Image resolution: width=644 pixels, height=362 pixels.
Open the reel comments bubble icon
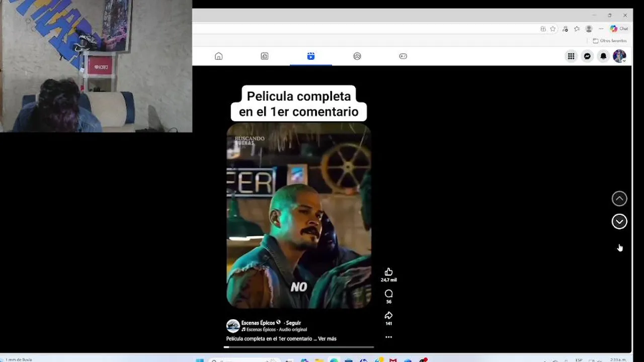tap(388, 294)
